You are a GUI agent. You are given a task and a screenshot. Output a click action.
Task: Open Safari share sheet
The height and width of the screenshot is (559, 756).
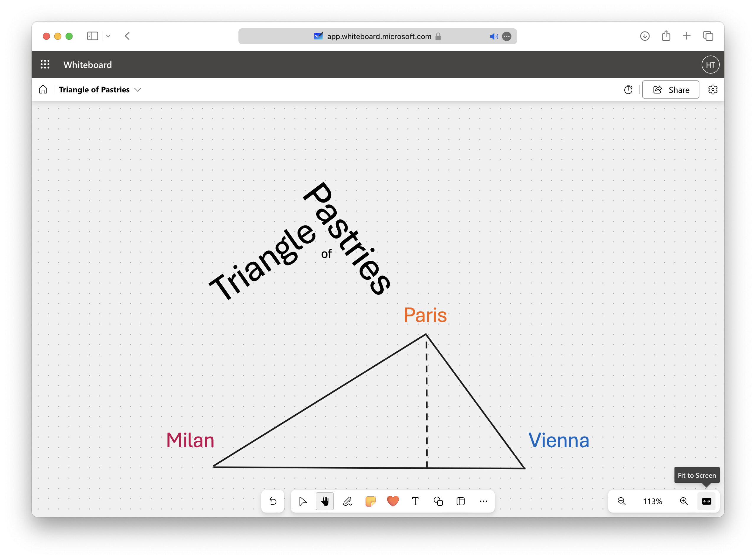tap(666, 35)
